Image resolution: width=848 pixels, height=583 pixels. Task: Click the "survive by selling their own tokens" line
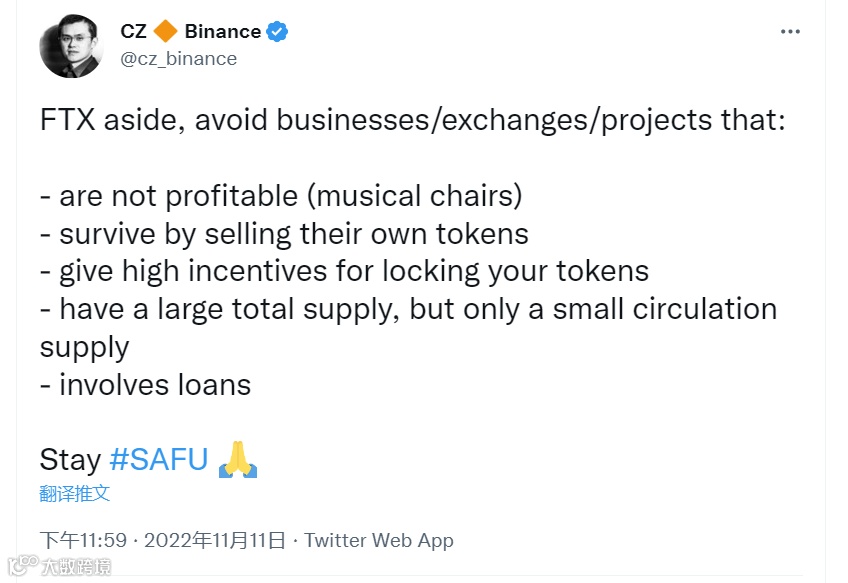point(284,234)
